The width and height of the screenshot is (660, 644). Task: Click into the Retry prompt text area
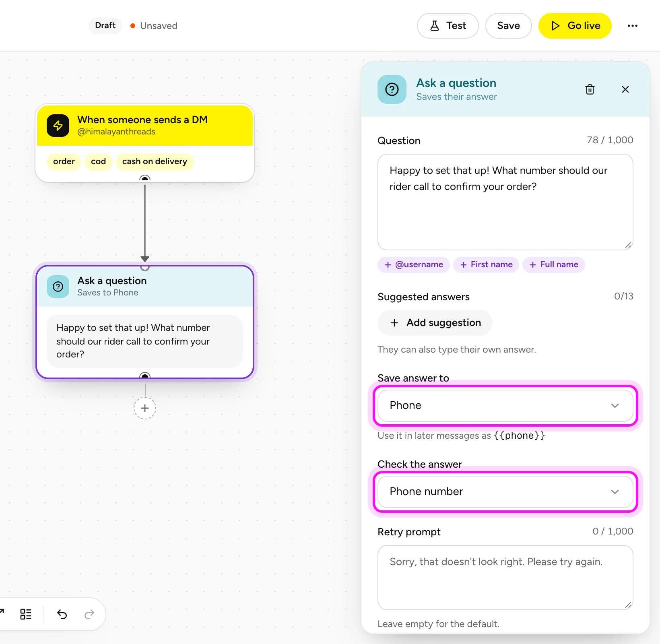pos(505,578)
